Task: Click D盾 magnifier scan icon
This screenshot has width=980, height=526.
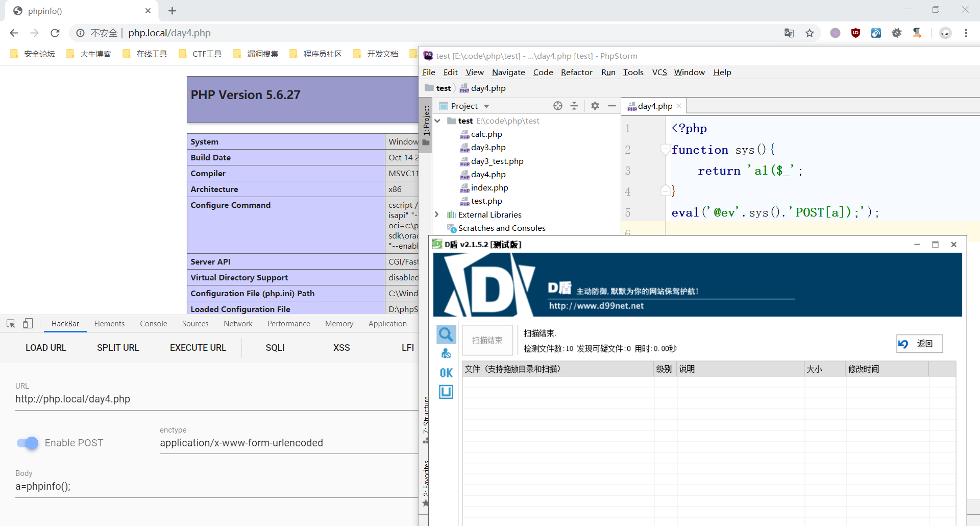Action: pos(446,334)
